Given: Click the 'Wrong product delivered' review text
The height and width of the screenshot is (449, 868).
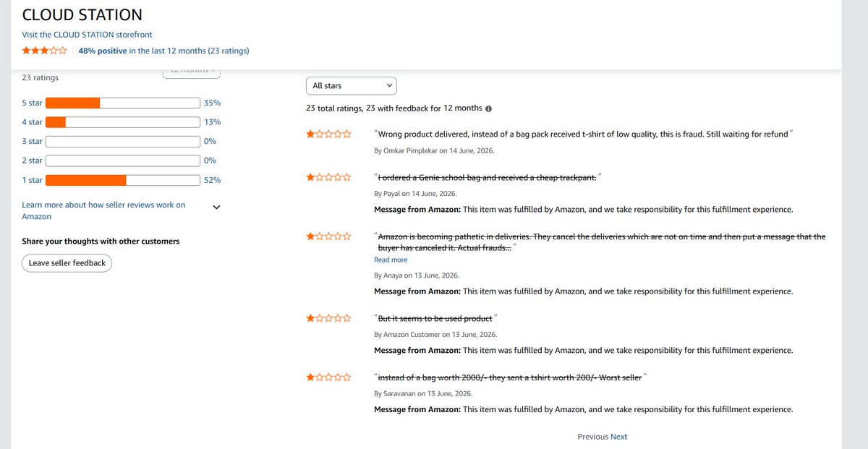Looking at the screenshot, I should 584,134.
